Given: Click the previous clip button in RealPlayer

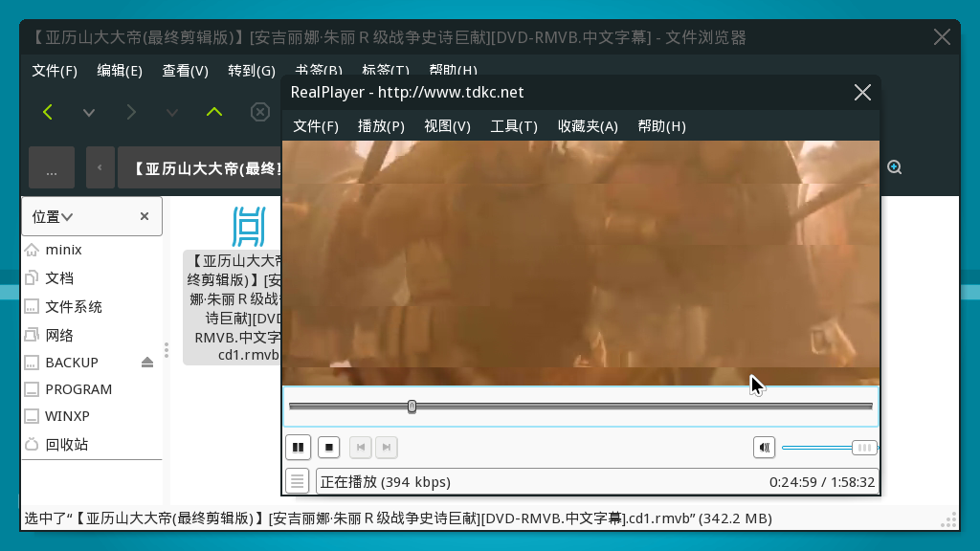Looking at the screenshot, I should [361, 448].
